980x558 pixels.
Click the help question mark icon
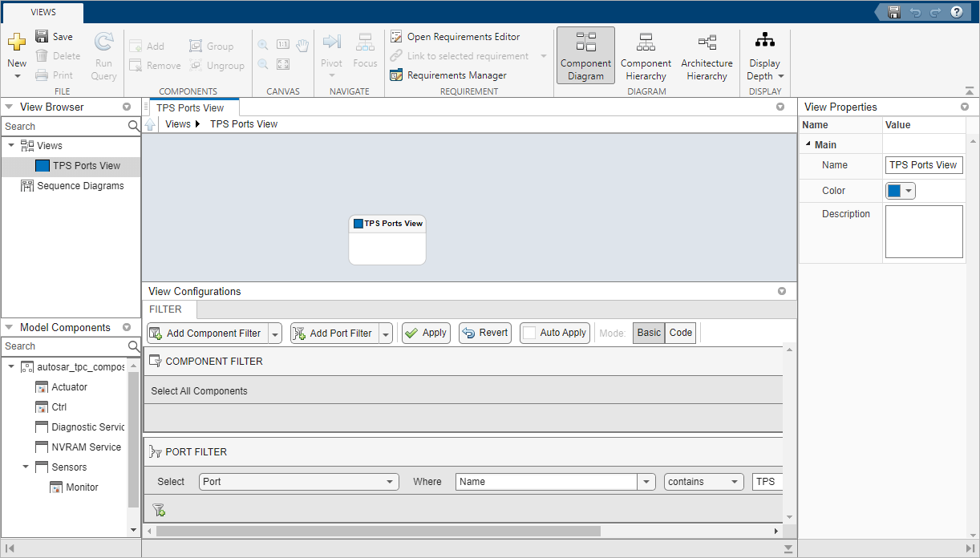tap(956, 12)
